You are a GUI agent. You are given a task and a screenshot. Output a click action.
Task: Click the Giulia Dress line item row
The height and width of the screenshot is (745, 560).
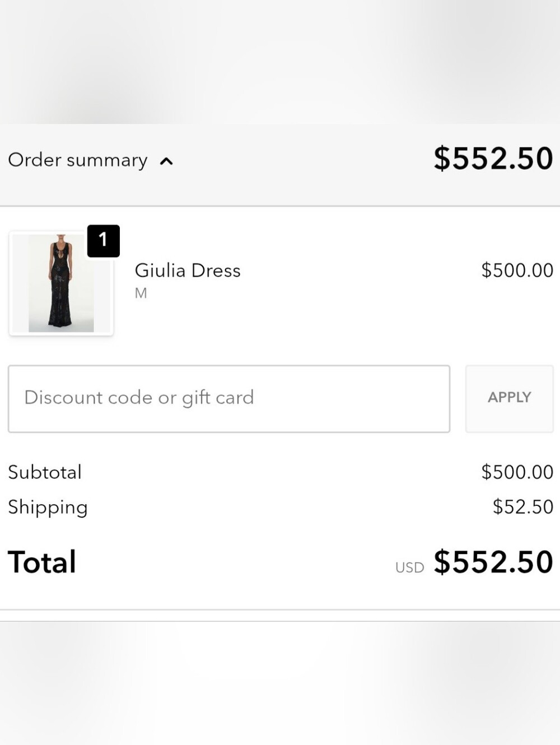pos(280,283)
